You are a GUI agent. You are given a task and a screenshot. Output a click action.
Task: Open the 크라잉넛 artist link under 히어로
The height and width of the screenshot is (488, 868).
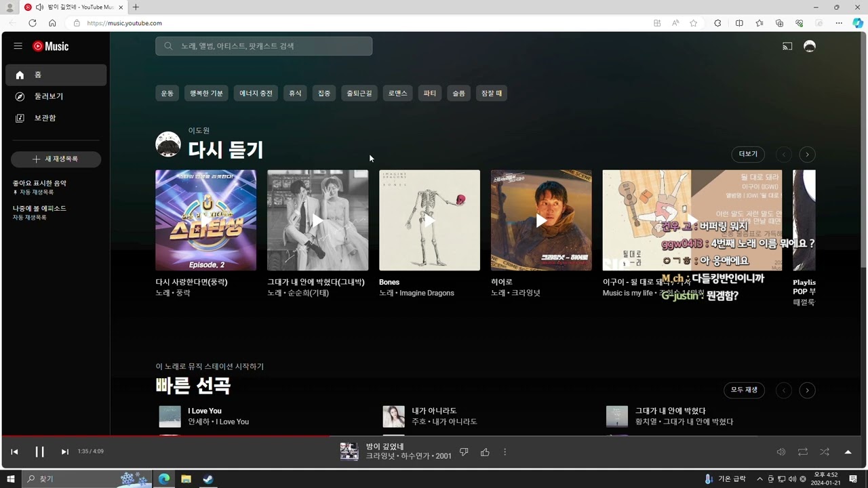point(526,293)
